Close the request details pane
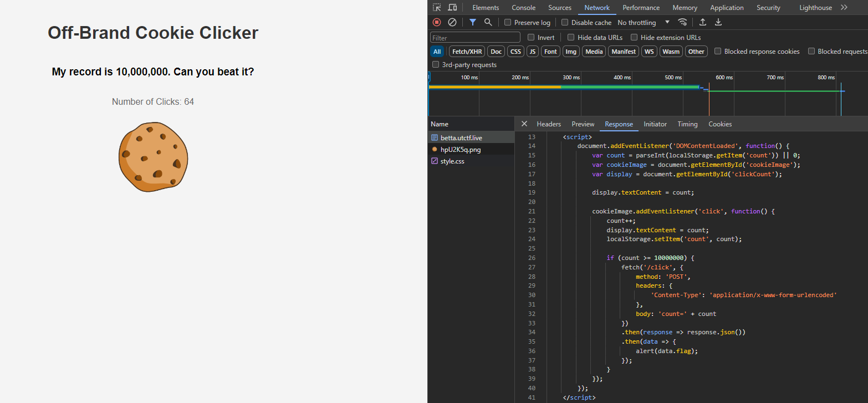The height and width of the screenshot is (403, 868). (x=524, y=124)
